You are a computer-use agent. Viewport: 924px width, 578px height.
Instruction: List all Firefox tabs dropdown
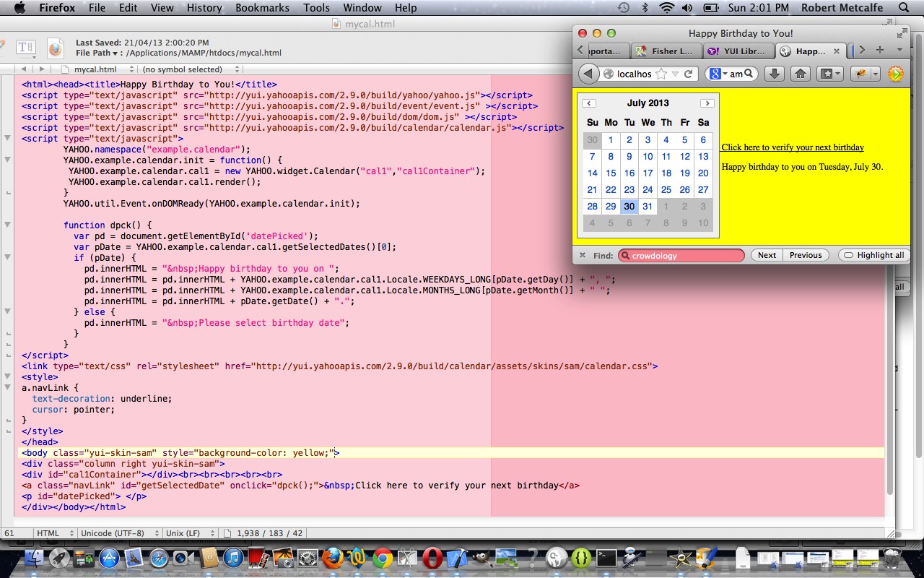(899, 50)
